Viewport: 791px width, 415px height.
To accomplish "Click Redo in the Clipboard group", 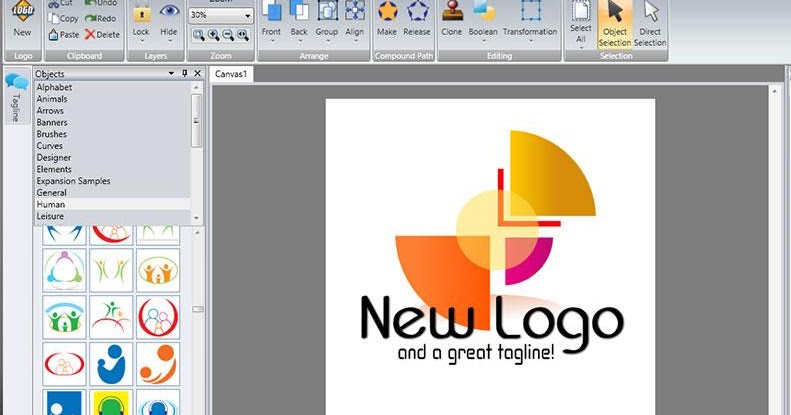I will click(x=101, y=18).
